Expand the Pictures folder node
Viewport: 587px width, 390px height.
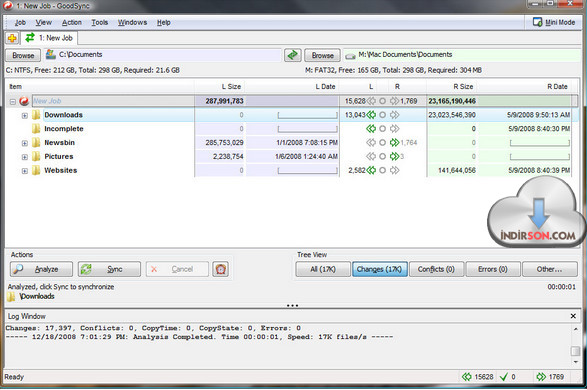click(25, 157)
